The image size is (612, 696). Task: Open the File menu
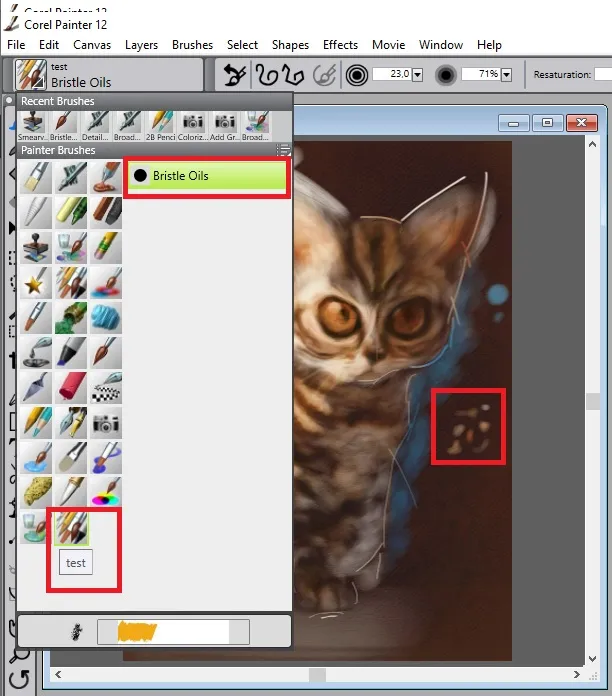click(x=16, y=45)
